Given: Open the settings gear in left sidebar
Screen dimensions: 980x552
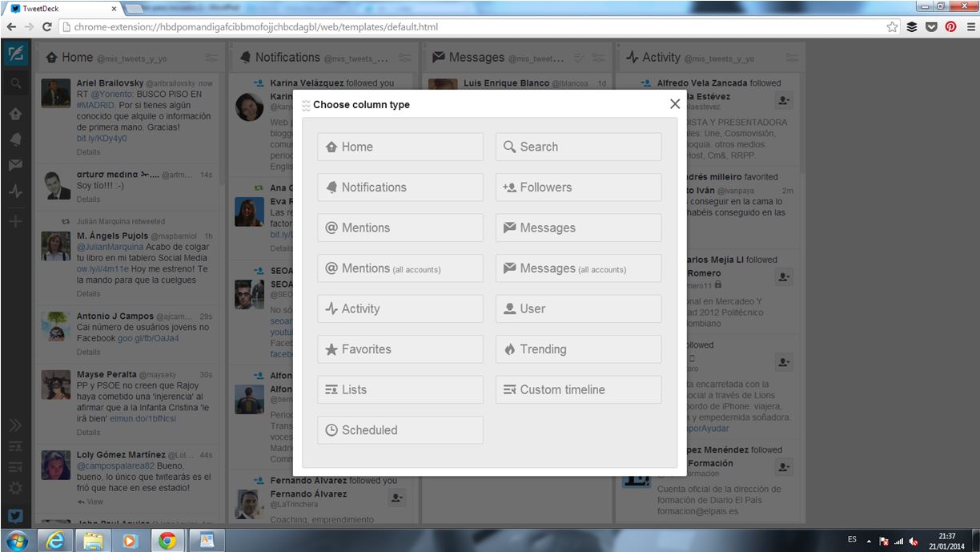Looking at the screenshot, I should pyautogui.click(x=15, y=487).
